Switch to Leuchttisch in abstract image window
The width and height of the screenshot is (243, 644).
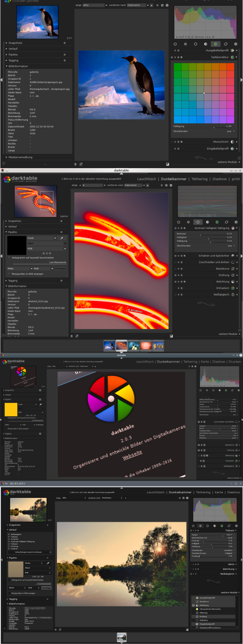pos(147,179)
